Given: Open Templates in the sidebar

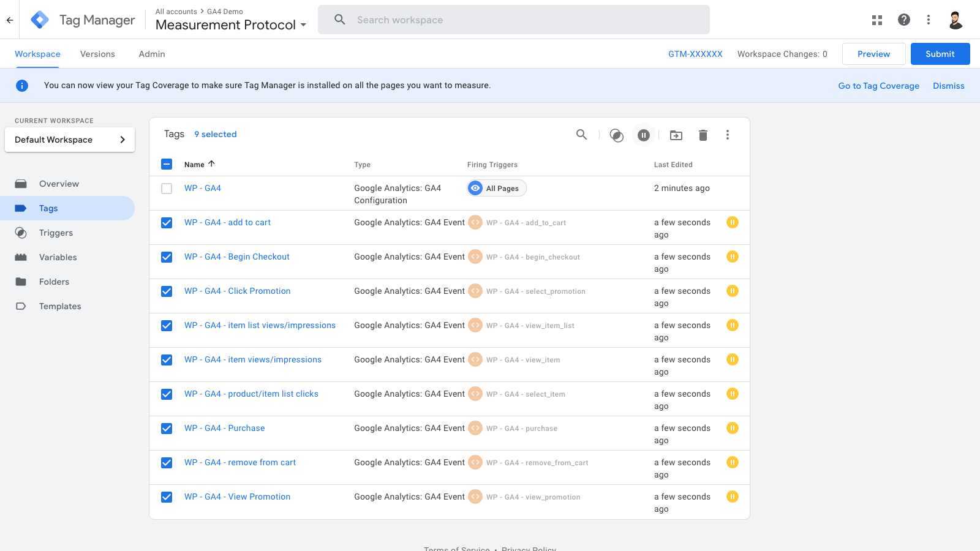Looking at the screenshot, I should 67,306.
